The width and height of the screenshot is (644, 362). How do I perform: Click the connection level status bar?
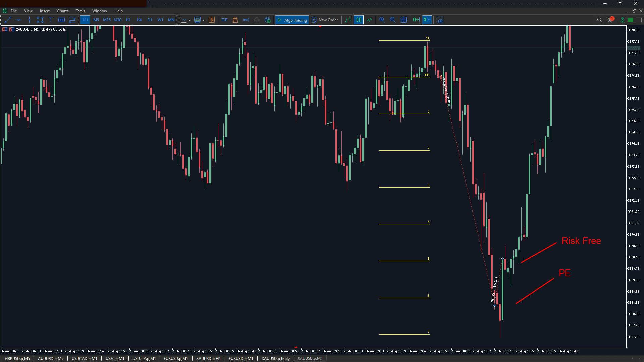point(634,20)
